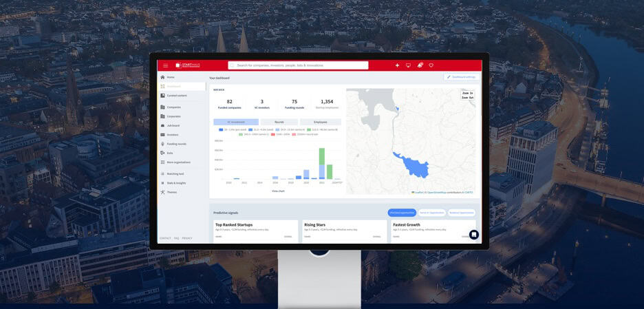This screenshot has height=309, width=644.
Task: Click the Starthaus logo
Action: [188, 65]
